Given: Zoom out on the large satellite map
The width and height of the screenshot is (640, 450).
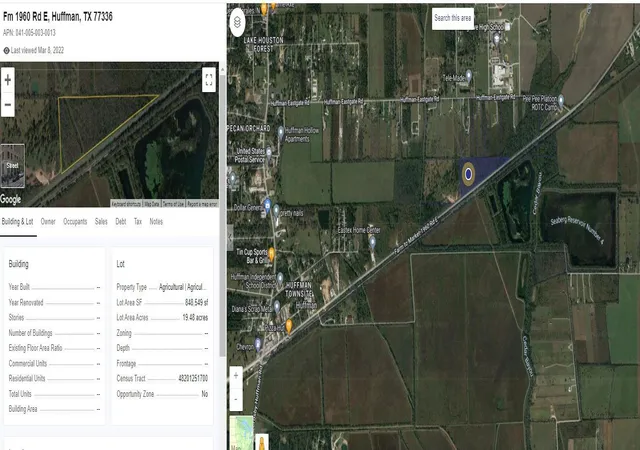Looking at the screenshot, I should (x=236, y=399).
